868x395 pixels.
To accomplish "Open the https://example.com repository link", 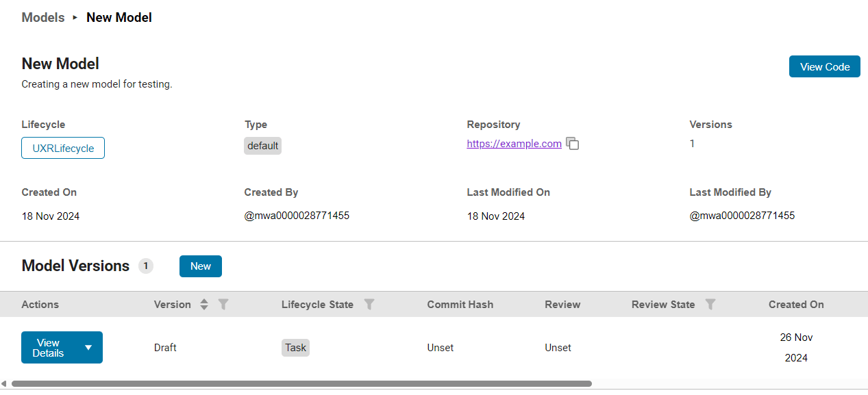I will pyautogui.click(x=514, y=144).
